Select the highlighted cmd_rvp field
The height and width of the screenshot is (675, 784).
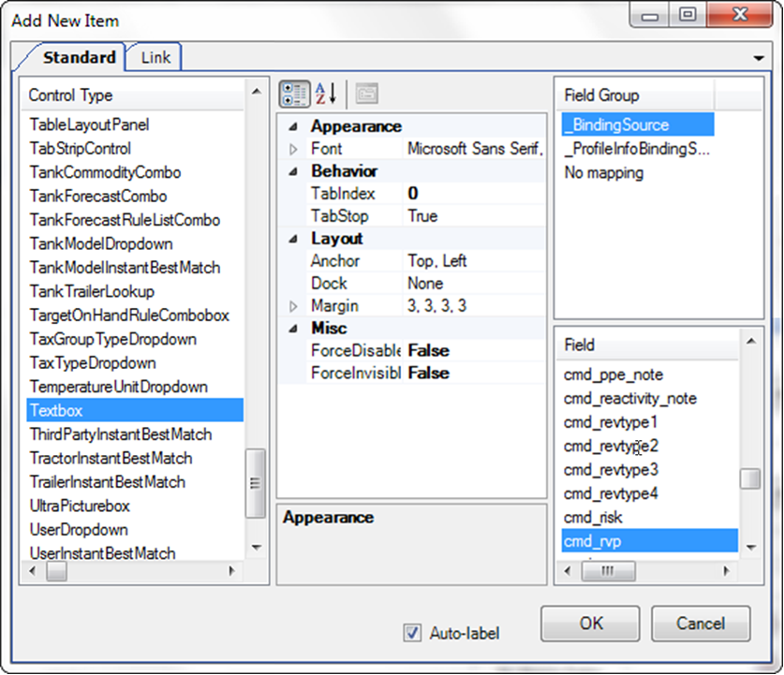click(x=649, y=541)
